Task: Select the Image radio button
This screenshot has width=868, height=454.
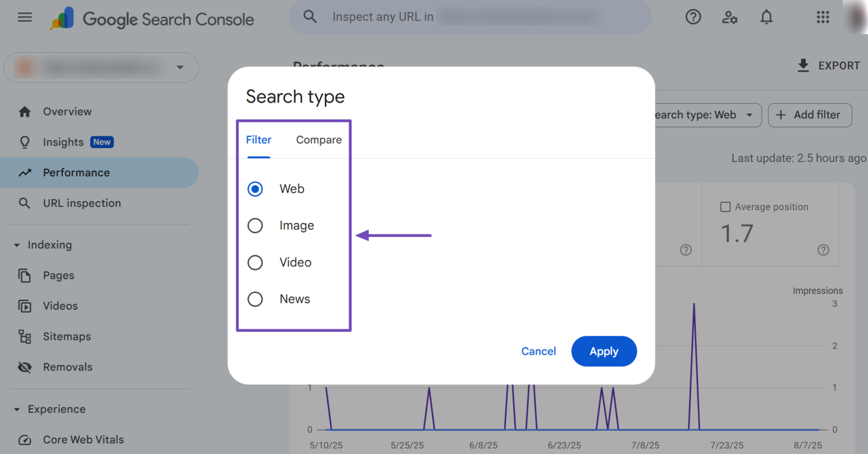Action: click(x=255, y=226)
